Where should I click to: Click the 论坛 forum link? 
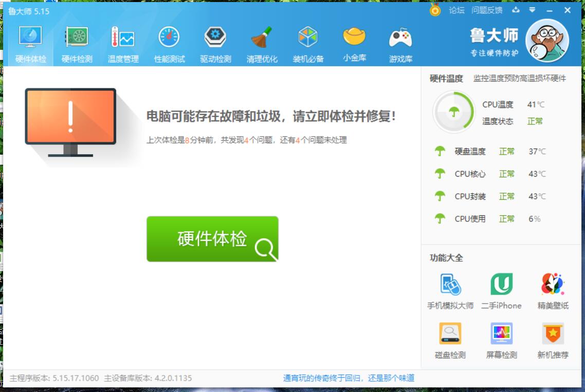[456, 10]
